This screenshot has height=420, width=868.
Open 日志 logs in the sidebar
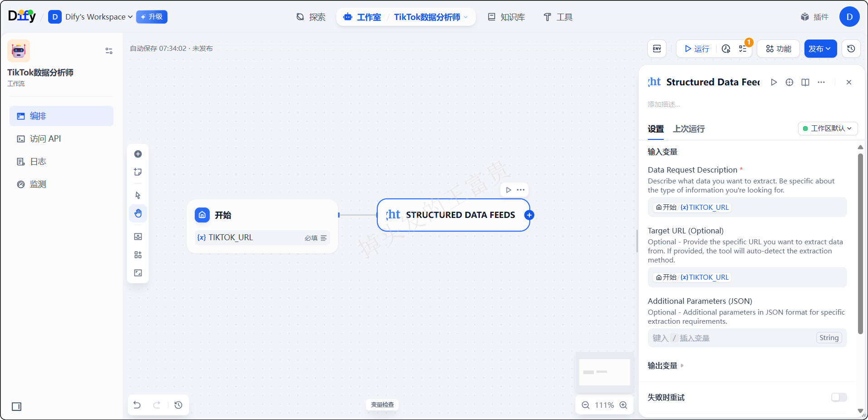61,161
